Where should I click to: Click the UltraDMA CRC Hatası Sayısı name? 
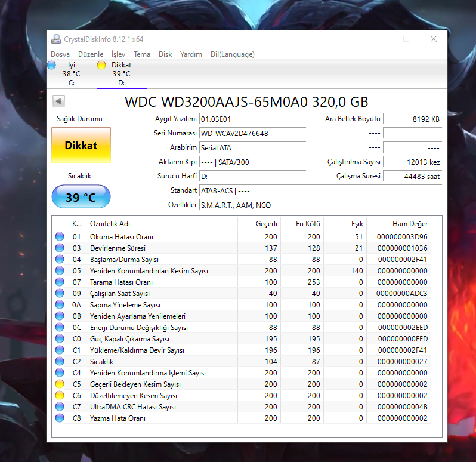click(133, 407)
